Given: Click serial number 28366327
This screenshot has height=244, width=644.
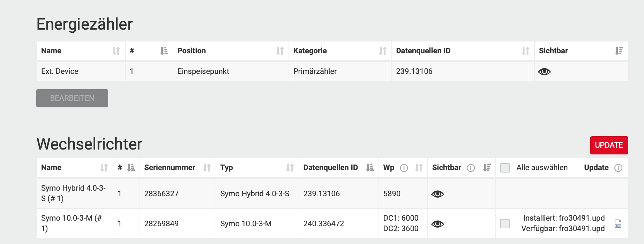Looking at the screenshot, I should pyautogui.click(x=162, y=194).
